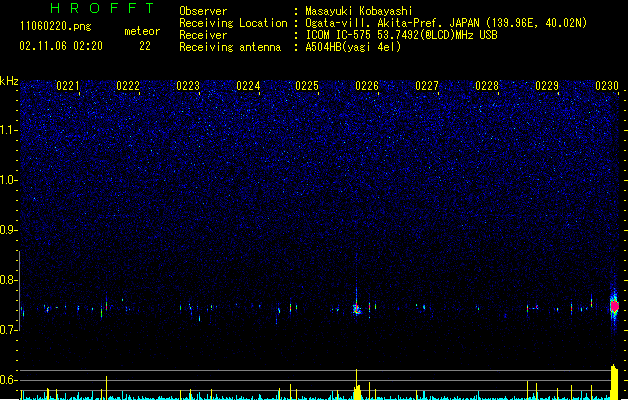
Task: Click the Receiver label
Action: click(203, 35)
